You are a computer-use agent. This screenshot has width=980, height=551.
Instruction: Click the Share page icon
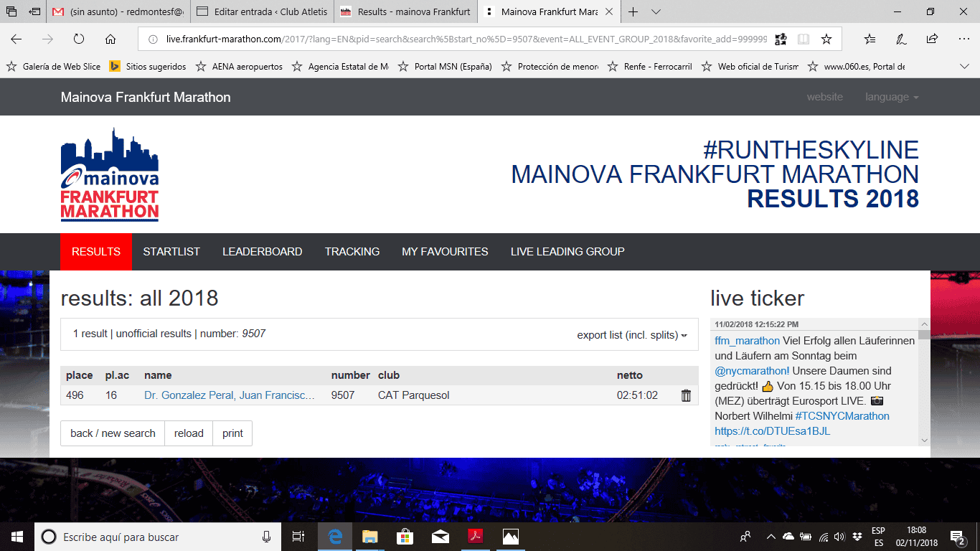pos(932,39)
